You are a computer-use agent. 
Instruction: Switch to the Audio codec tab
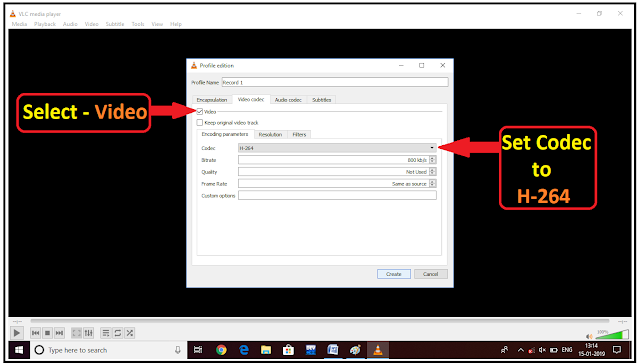click(x=288, y=100)
